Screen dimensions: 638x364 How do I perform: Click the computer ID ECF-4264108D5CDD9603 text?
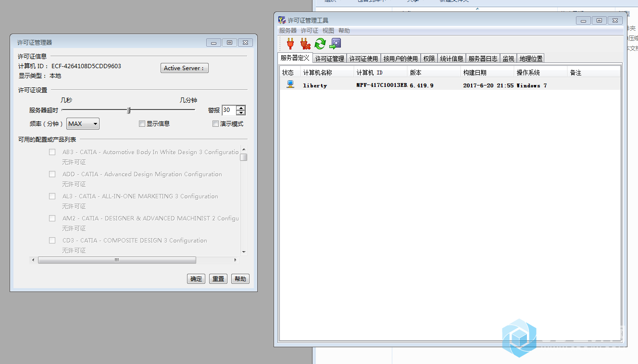(x=86, y=66)
